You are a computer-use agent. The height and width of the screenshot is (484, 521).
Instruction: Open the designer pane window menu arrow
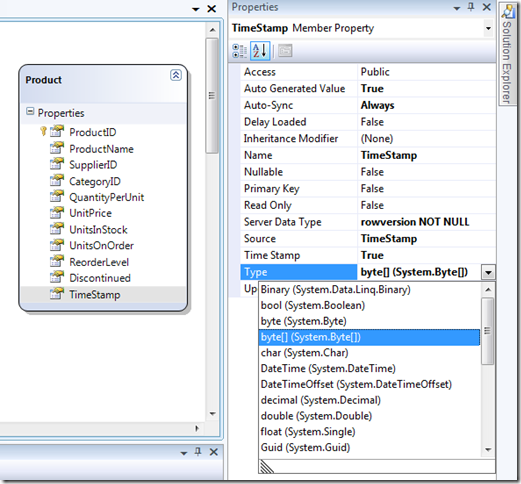pyautogui.click(x=196, y=9)
